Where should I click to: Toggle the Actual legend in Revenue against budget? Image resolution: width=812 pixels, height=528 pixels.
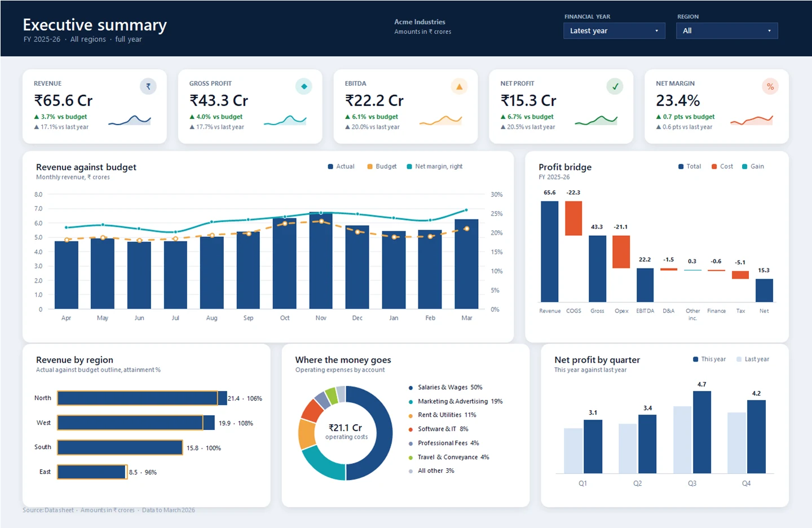click(x=341, y=166)
